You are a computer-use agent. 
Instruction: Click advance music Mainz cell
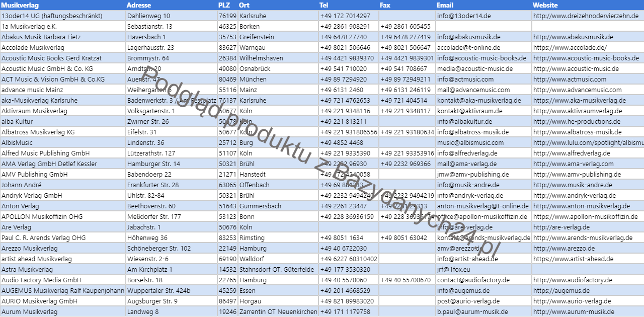tap(63, 90)
